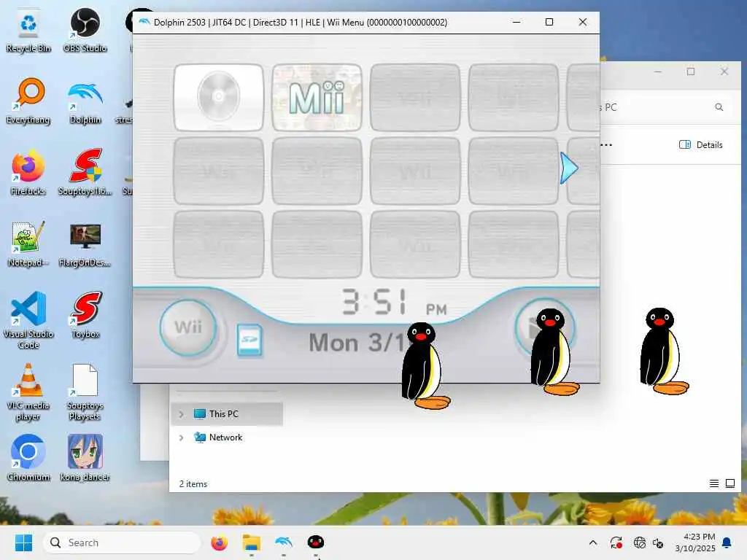Open Toybox desktop shortcut

pos(86,315)
